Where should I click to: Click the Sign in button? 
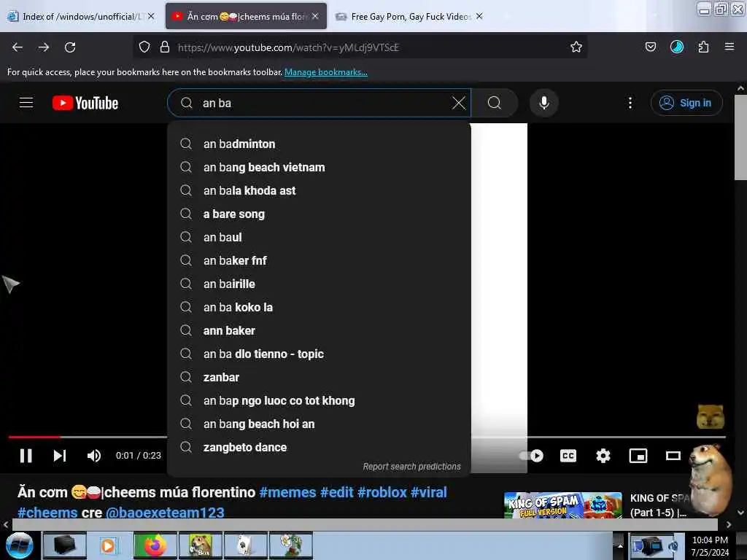point(686,103)
